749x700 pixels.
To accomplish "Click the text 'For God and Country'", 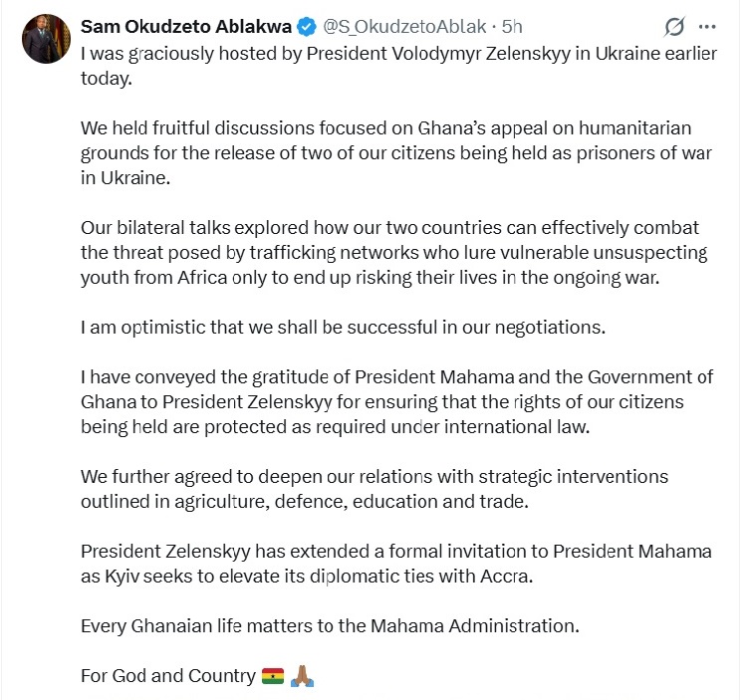I will pos(167,676).
